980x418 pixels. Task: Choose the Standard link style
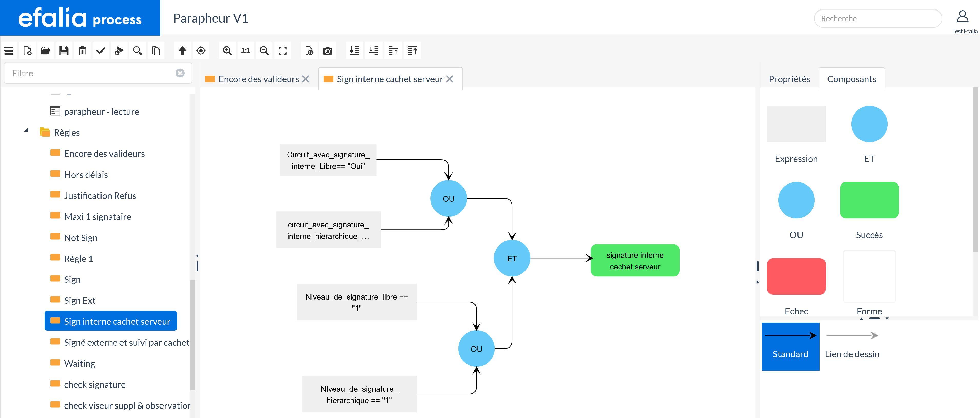point(790,346)
